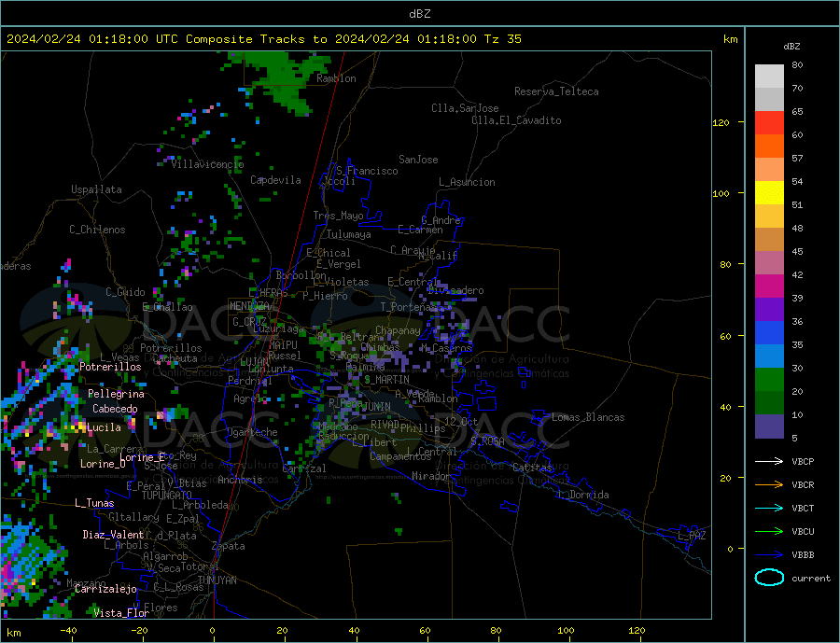Click the S_Francisco place label
The width and height of the screenshot is (840, 643).
367,171
